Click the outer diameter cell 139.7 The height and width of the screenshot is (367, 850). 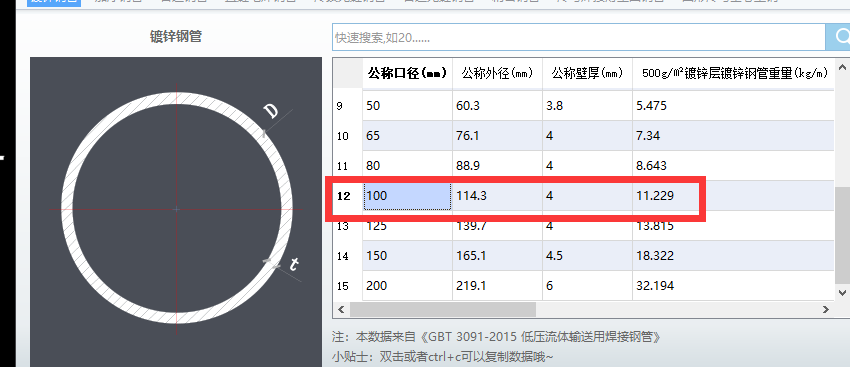(x=497, y=226)
